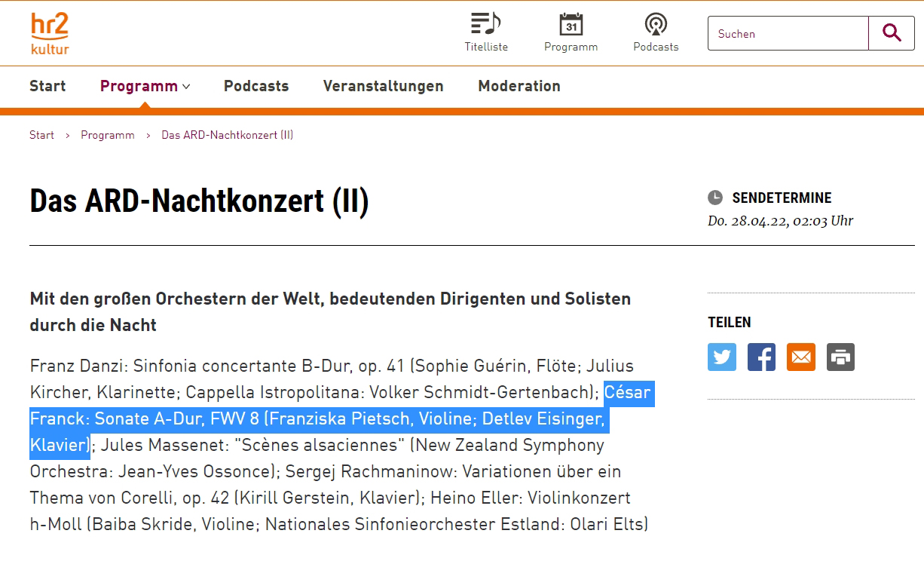Share the page on Twitter
The width and height of the screenshot is (924, 561).
coord(722,357)
